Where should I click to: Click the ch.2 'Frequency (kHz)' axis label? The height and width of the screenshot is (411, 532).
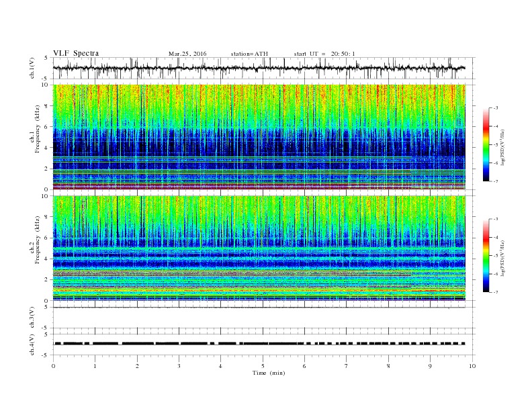(38, 240)
